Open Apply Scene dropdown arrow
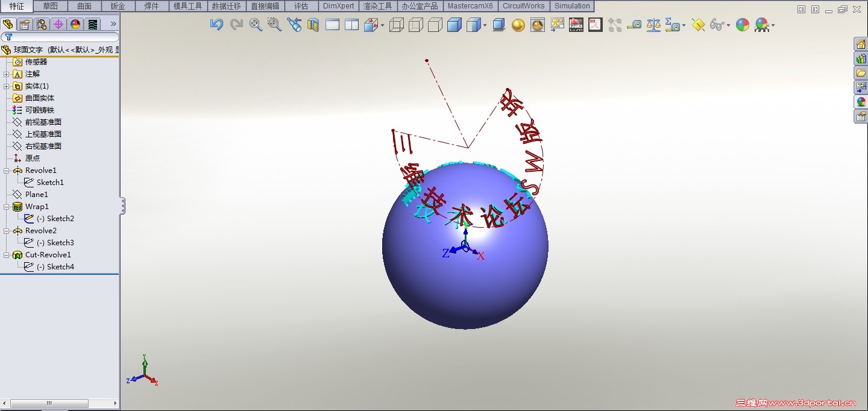Screen dimensions: 868x411 click(x=773, y=25)
